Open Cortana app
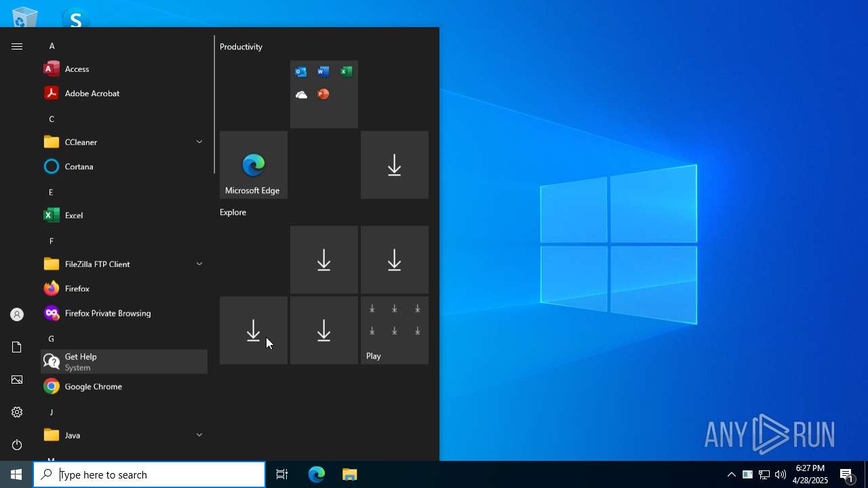This screenshot has height=488, width=868. tap(124, 166)
